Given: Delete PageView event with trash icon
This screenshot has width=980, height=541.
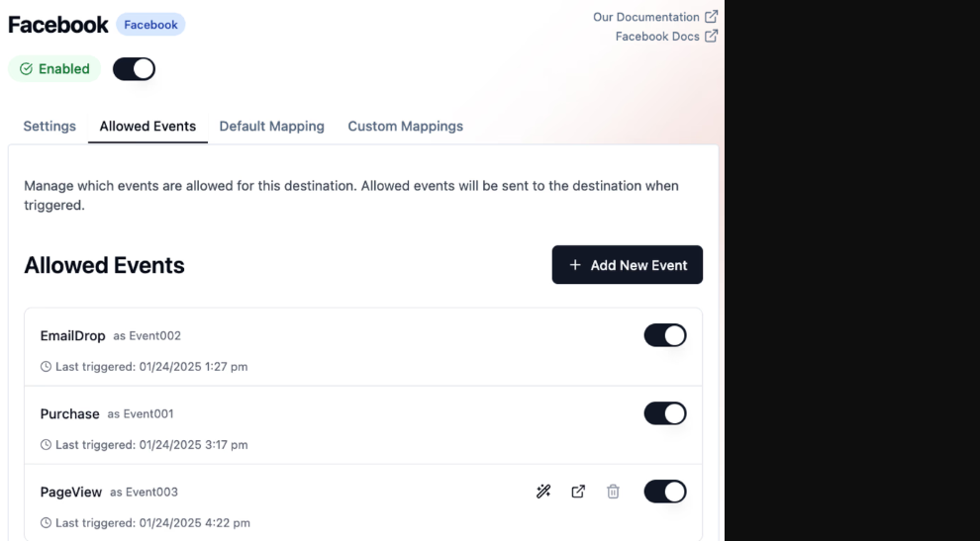Looking at the screenshot, I should 613,492.
